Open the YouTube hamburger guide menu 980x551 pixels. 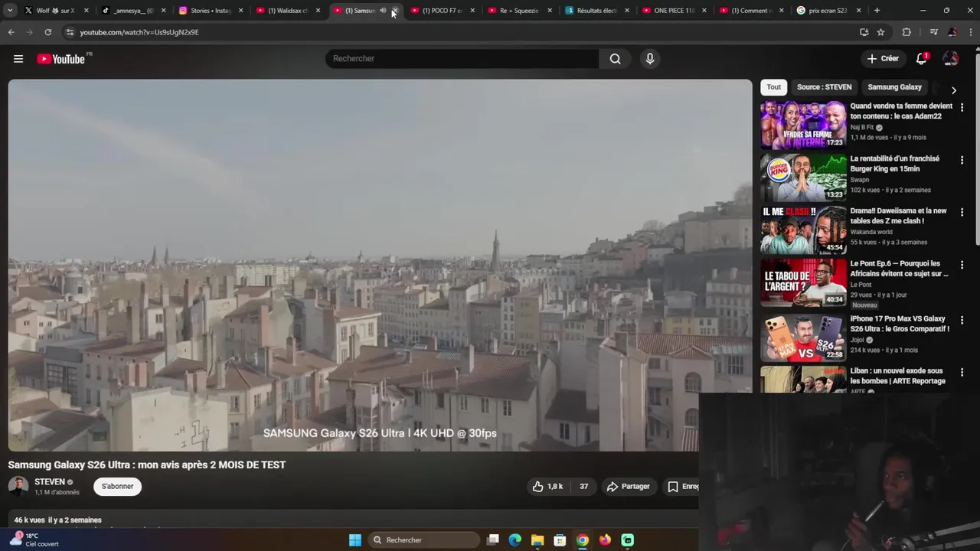[x=18, y=59]
